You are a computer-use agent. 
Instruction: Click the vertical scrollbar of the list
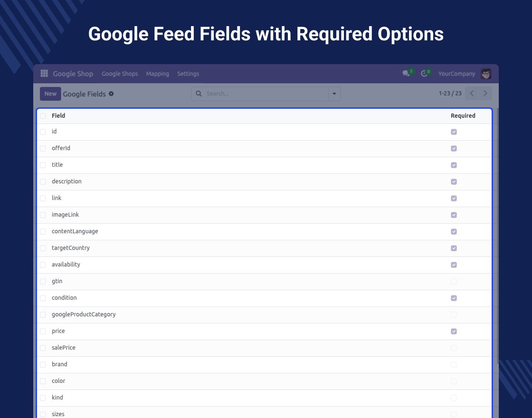[x=497, y=236]
